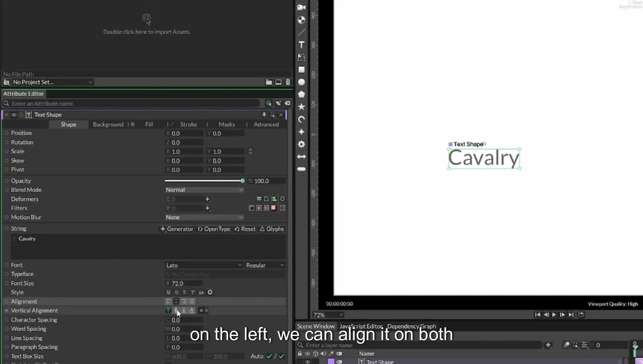The image size is (643, 364).
Task: Open the Dependency Graph tab
Action: [x=412, y=326]
